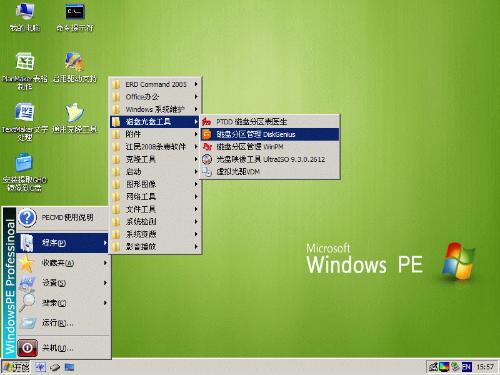500x375 pixels.
Task: Launch UltraISO 9.3.0.2612 disc image tool
Action: [x=270, y=159]
